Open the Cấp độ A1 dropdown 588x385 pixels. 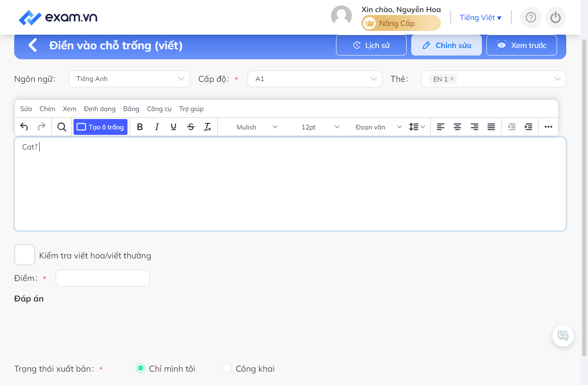(x=315, y=79)
